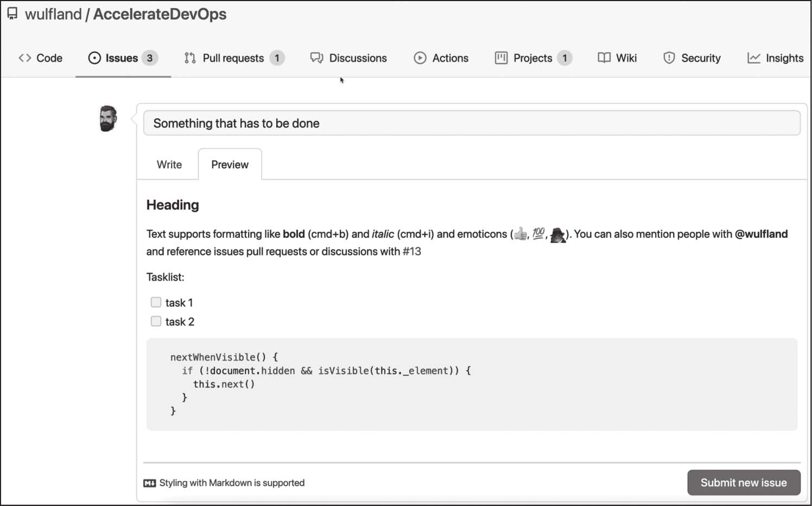The height and width of the screenshot is (506, 812).
Task: Click the Markdown icon in footer
Action: pyautogui.click(x=150, y=483)
